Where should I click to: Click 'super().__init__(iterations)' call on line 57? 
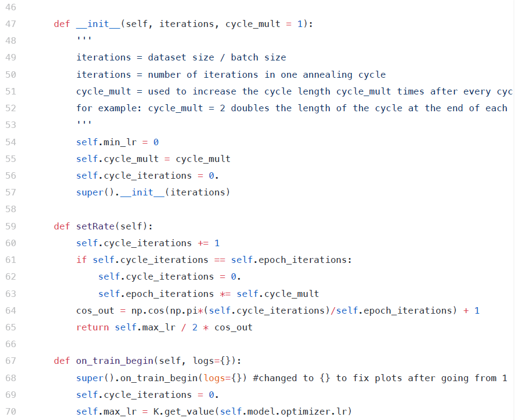pyautogui.click(x=153, y=193)
